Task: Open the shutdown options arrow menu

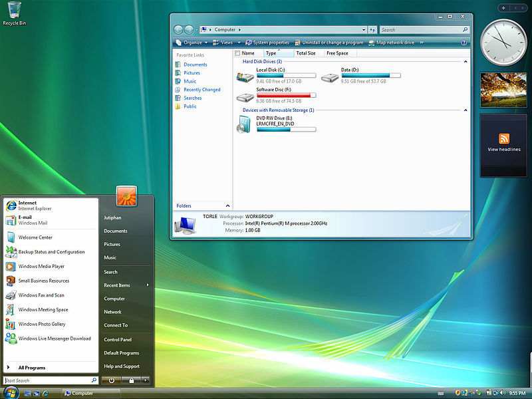Action: click(x=146, y=380)
